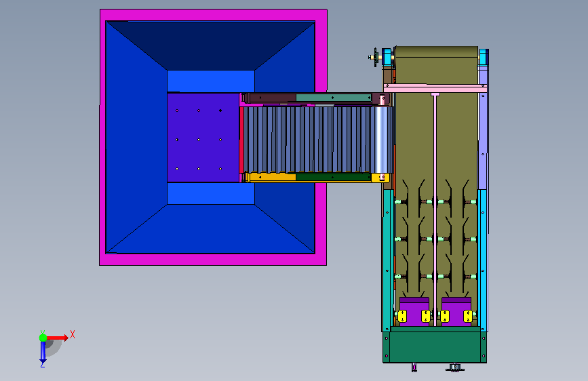Select the pink crossbar across olive conveyor

tap(435, 88)
